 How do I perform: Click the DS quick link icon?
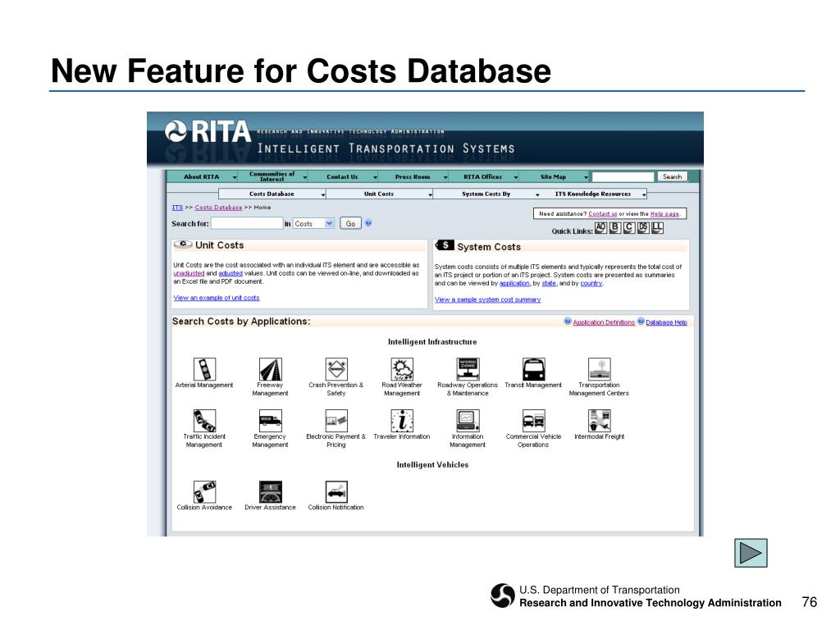643,228
